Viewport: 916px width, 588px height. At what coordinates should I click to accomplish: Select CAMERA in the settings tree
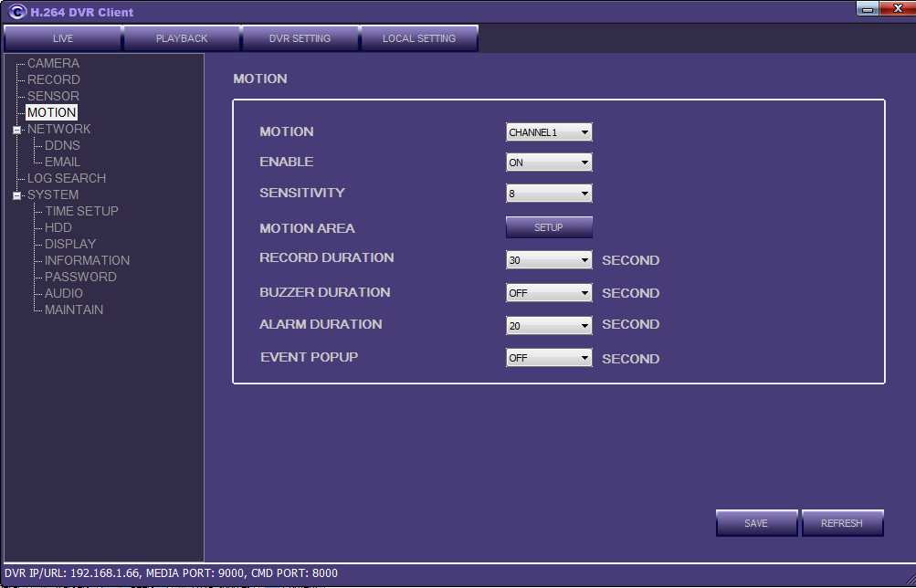tap(53, 63)
